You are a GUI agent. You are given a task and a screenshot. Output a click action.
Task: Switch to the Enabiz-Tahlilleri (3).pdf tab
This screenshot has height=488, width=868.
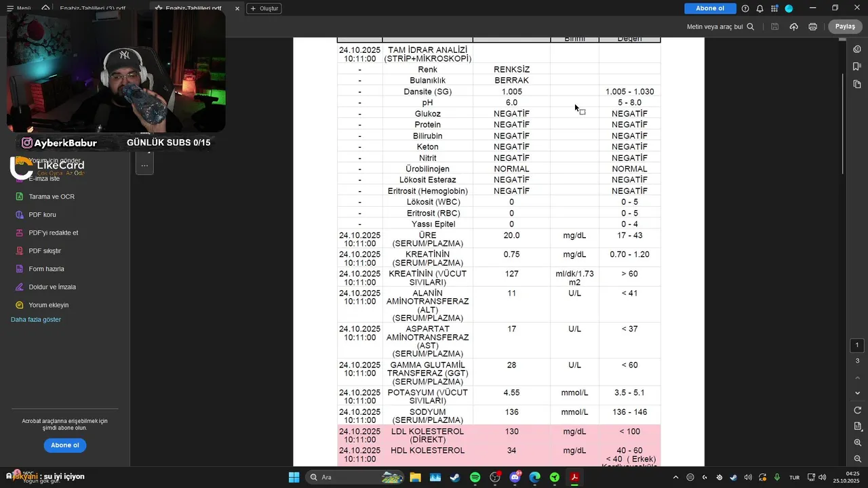[x=92, y=8]
